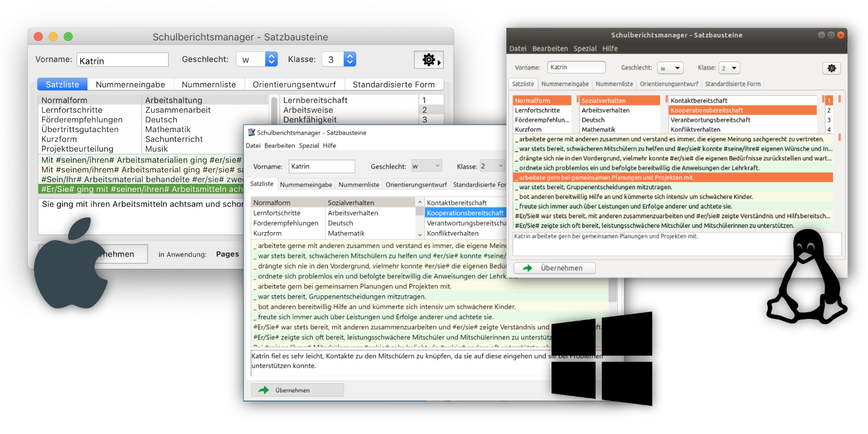Click the orange close button on Linux window
The height and width of the screenshot is (434, 868).
[841, 35]
